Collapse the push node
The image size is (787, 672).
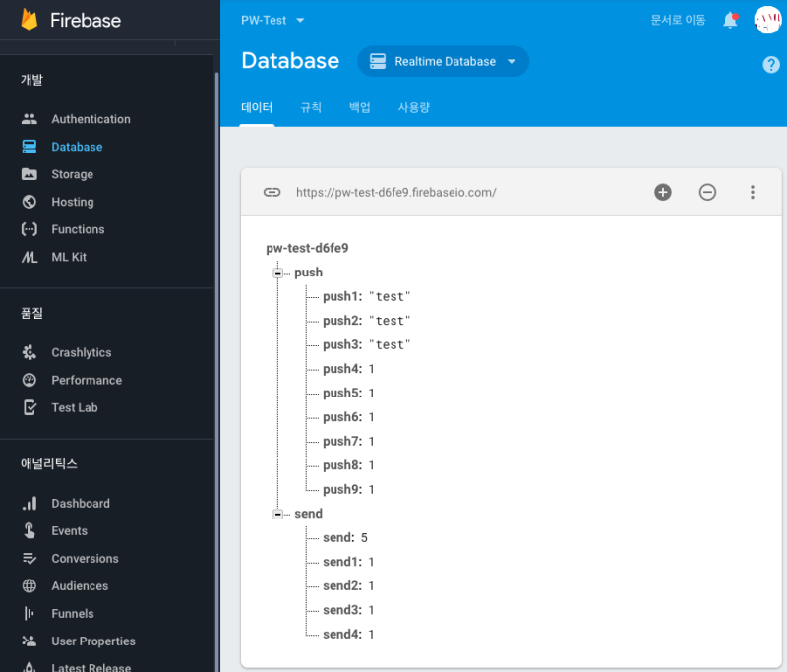point(278,273)
